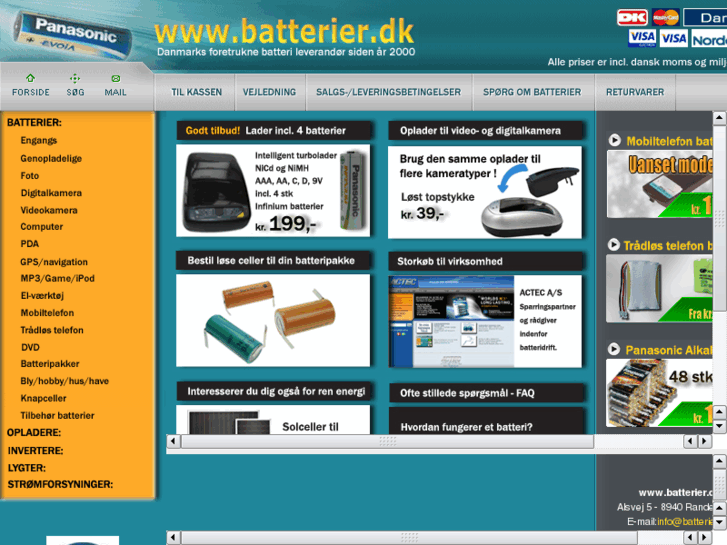This screenshot has height=545, width=727.
Task: Open SPØRG OM BATTERIER menu item
Action: point(532,92)
